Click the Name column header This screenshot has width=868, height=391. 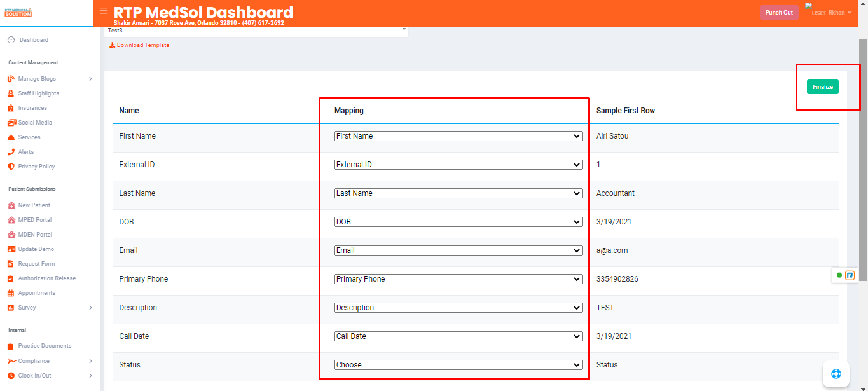click(x=129, y=111)
